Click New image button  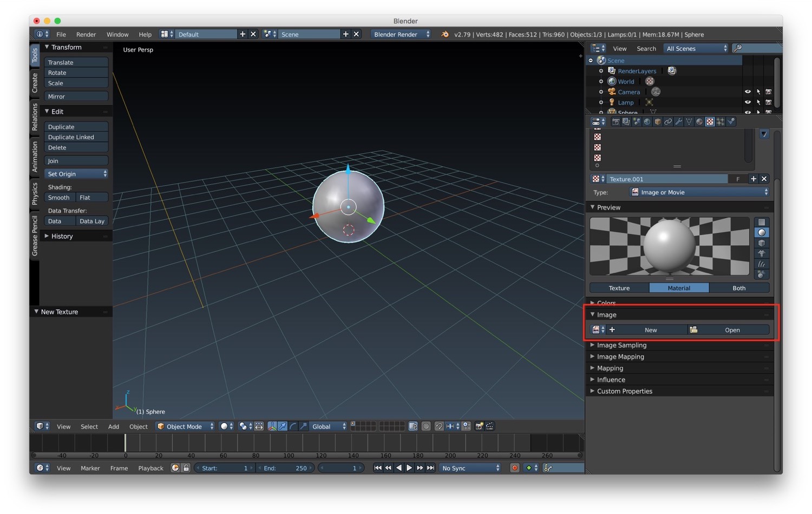[647, 330]
